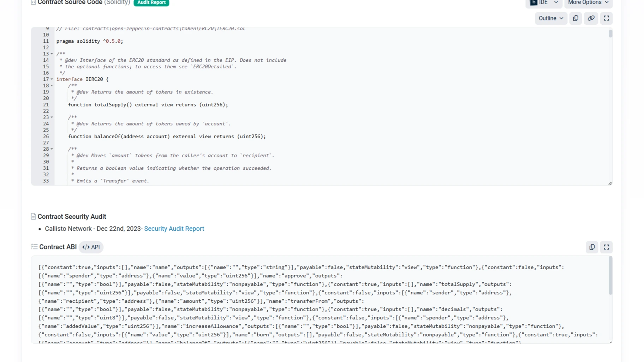Copy the Contract ABI text
The height and width of the screenshot is (362, 644).
coord(592,247)
